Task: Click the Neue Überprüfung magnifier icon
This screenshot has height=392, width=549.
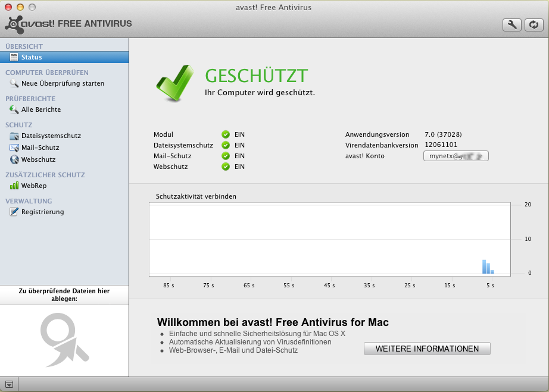Action: [14, 83]
